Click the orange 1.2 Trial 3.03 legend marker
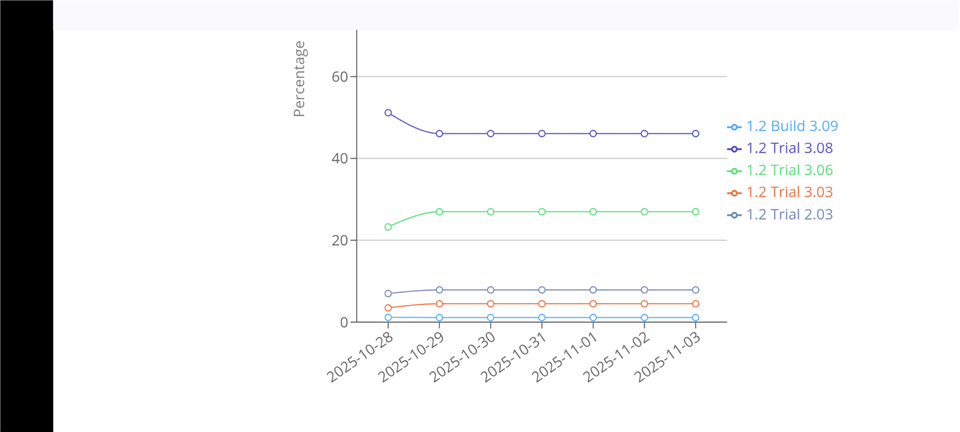This screenshot has width=960, height=432. (734, 193)
